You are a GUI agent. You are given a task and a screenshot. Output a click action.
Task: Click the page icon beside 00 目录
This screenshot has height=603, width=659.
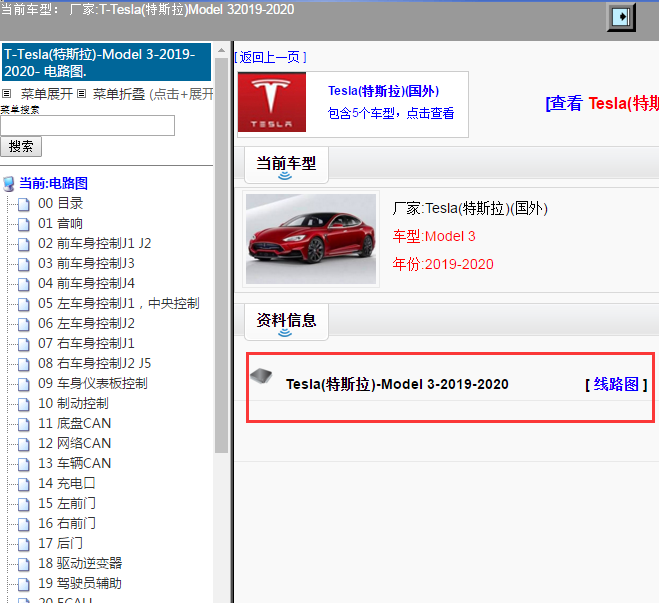[x=23, y=204]
